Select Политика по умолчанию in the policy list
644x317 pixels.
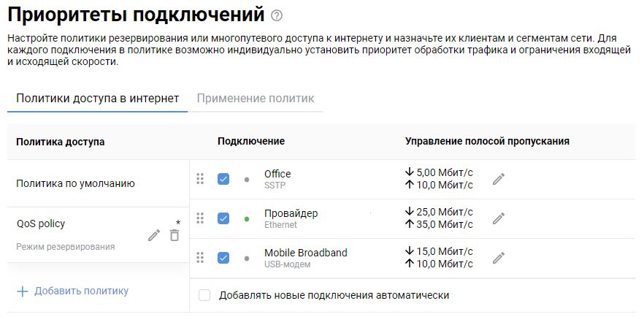pos(75,184)
